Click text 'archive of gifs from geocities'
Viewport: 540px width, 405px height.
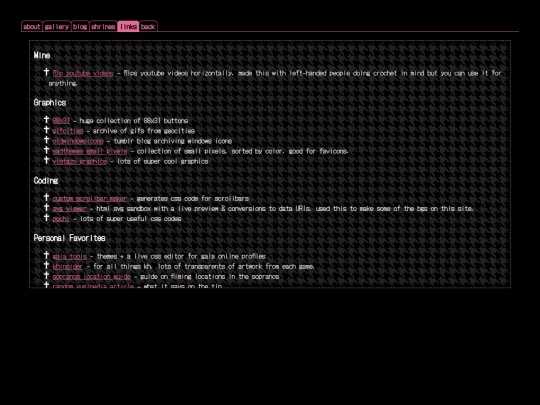pos(144,131)
